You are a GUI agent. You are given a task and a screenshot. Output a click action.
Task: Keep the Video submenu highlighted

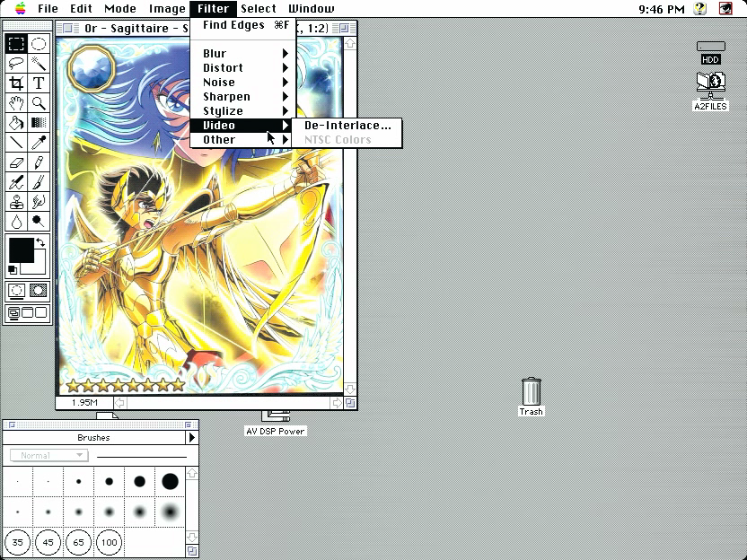click(x=243, y=126)
